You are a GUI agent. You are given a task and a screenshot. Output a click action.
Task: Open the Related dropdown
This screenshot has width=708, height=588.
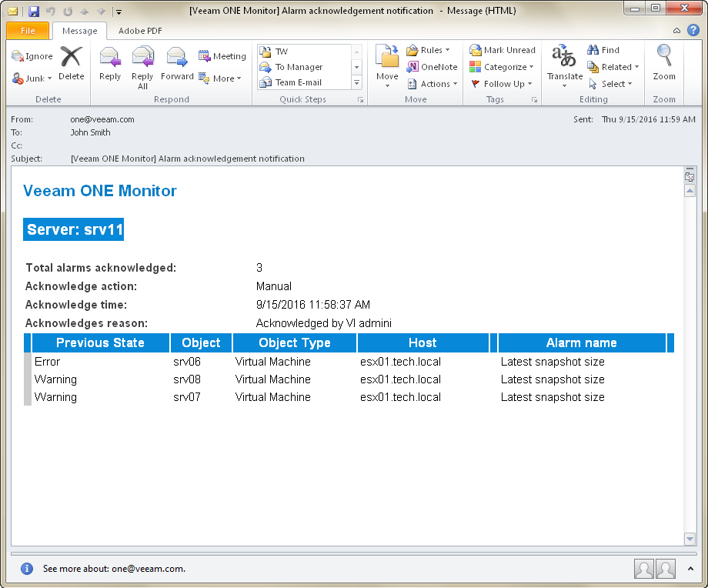613,67
